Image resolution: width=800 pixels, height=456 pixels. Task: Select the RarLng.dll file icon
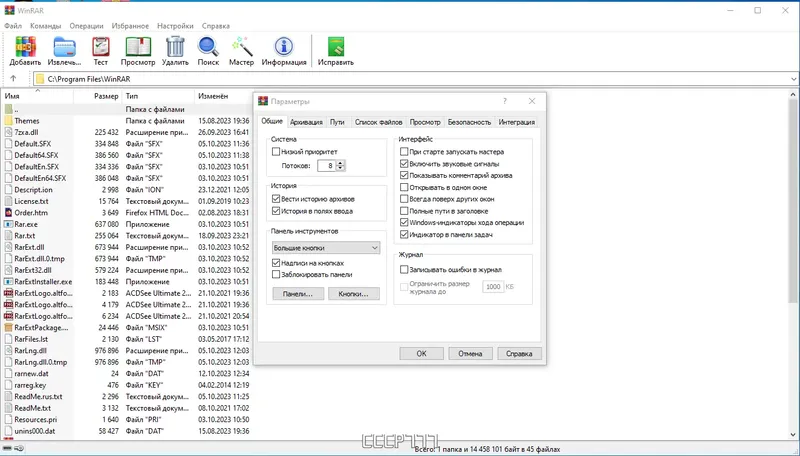9,350
